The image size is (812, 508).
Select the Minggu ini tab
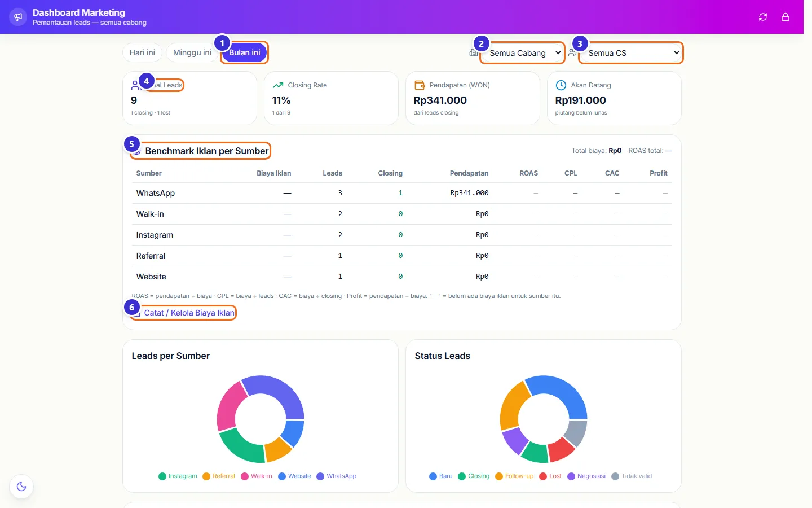tap(192, 52)
